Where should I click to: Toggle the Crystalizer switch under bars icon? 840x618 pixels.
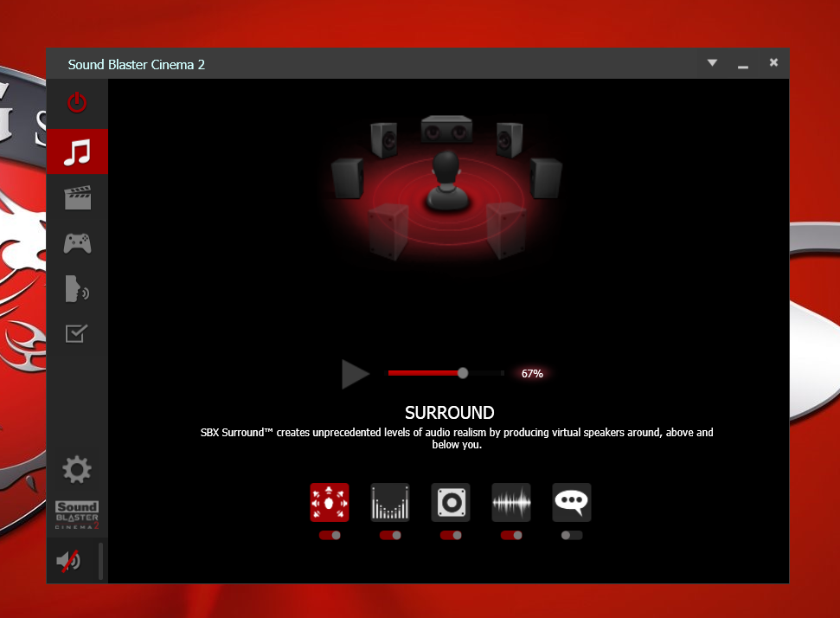point(390,535)
